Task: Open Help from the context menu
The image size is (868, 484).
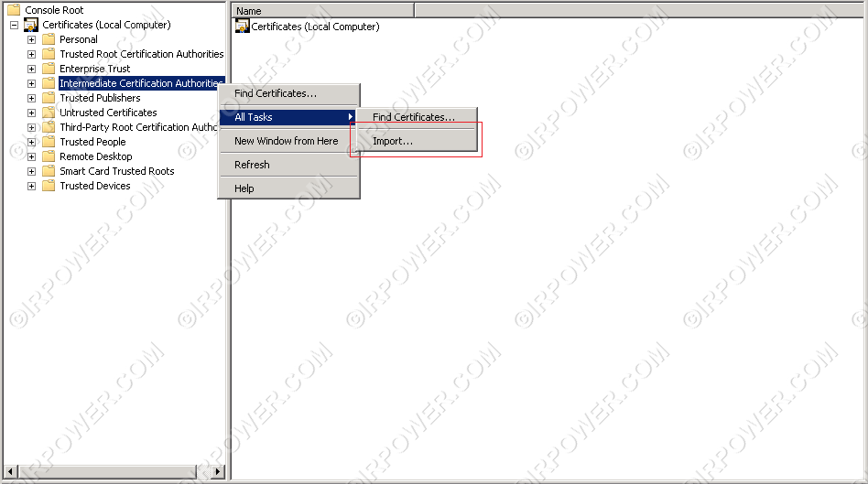Action: pos(244,188)
